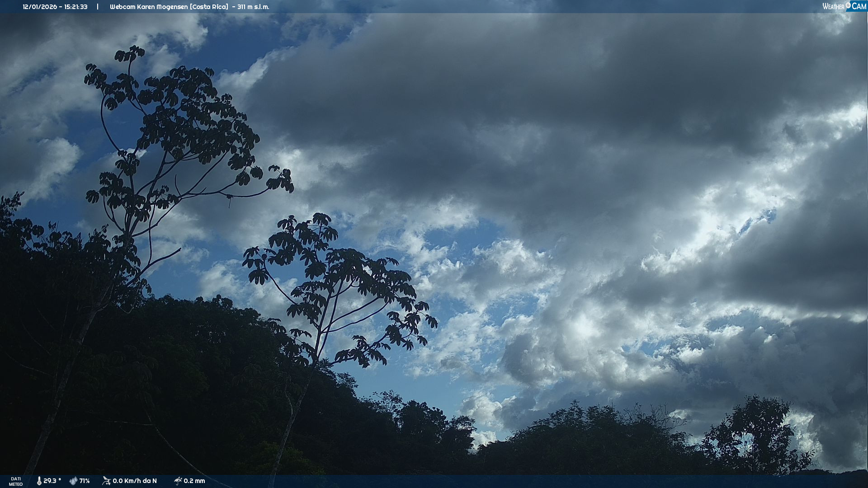Click the vertical separator in header bar
This screenshot has height=488, width=868.
[x=98, y=7]
